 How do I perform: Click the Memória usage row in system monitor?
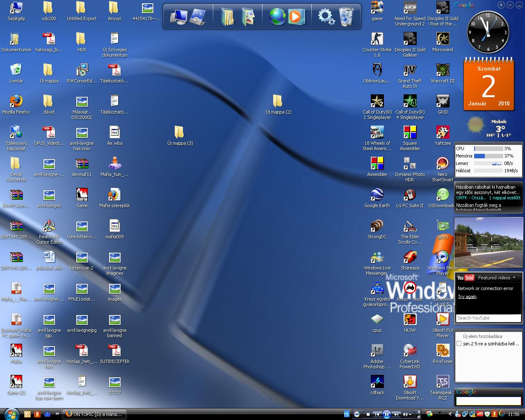pyautogui.click(x=488, y=156)
